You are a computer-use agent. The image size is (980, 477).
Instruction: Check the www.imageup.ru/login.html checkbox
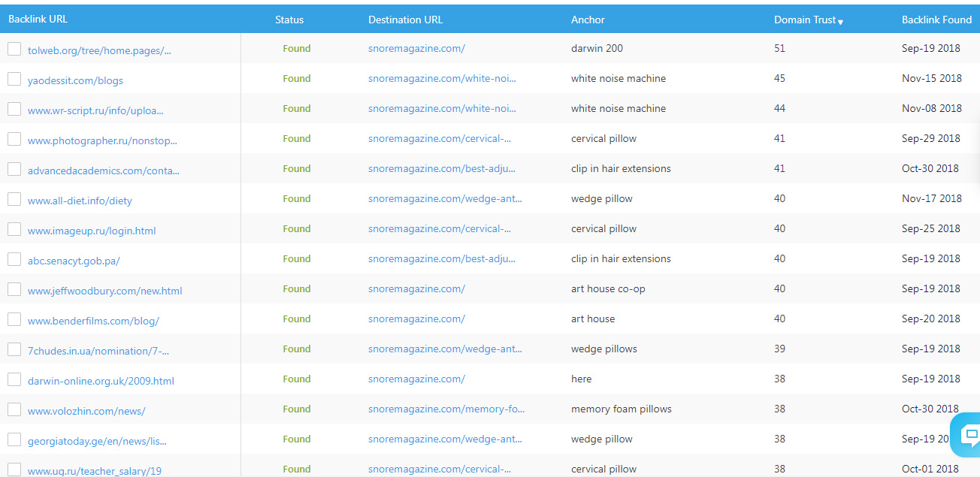(14, 229)
